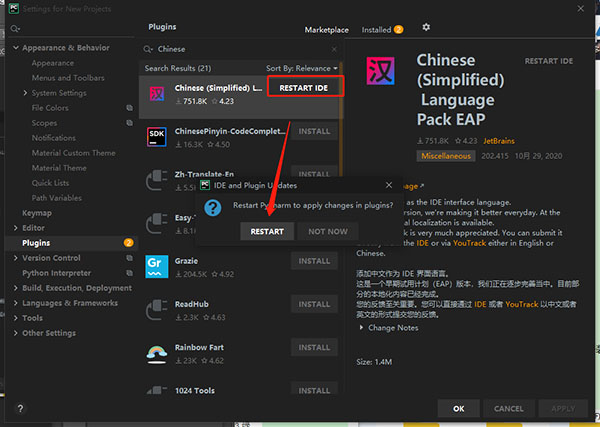Open the Notifications settings page

(x=54, y=138)
